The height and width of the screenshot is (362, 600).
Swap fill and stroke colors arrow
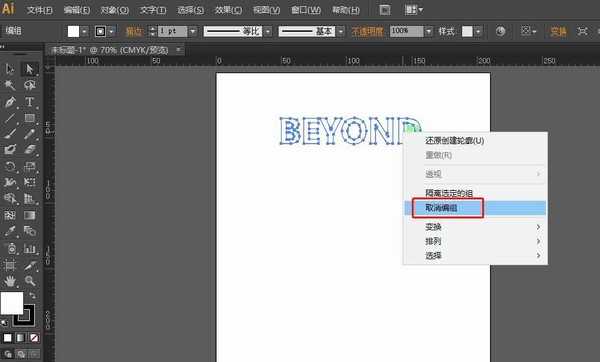pyautogui.click(x=33, y=295)
